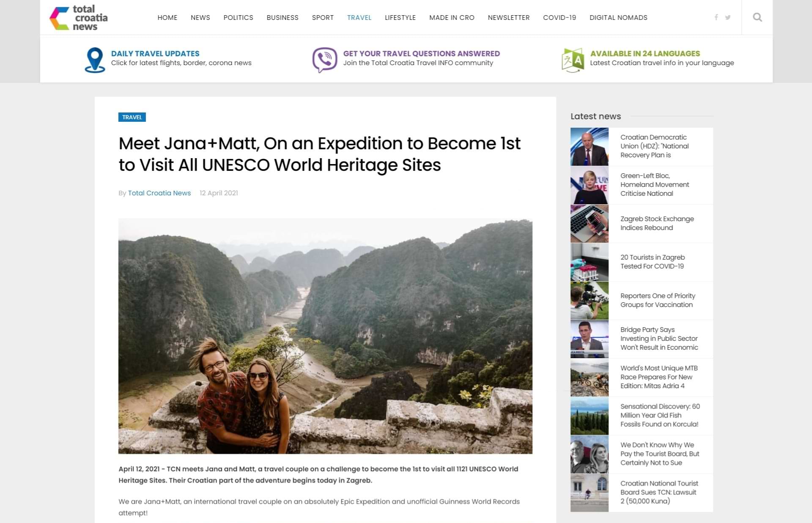Screen dimensions: 812x523
Task: Click the Twitter bird icon
Action: click(x=728, y=17)
